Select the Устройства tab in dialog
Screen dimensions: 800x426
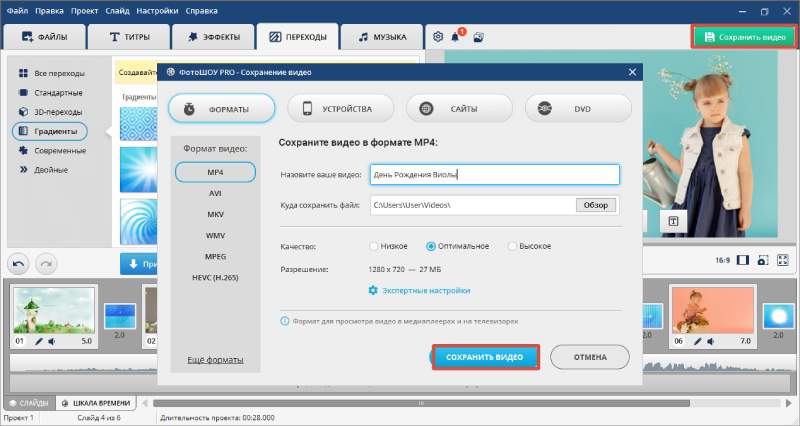pyautogui.click(x=341, y=109)
